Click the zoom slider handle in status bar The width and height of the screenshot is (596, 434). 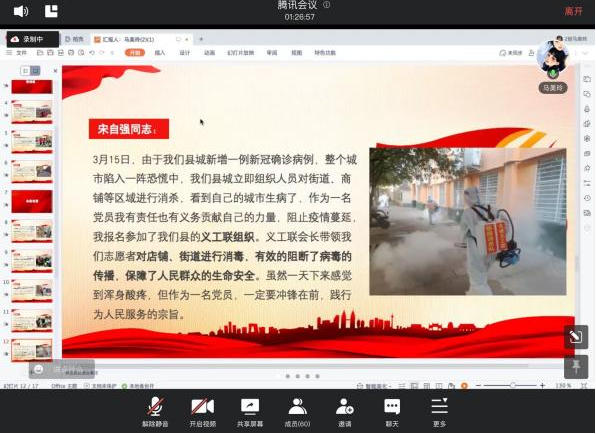point(513,385)
